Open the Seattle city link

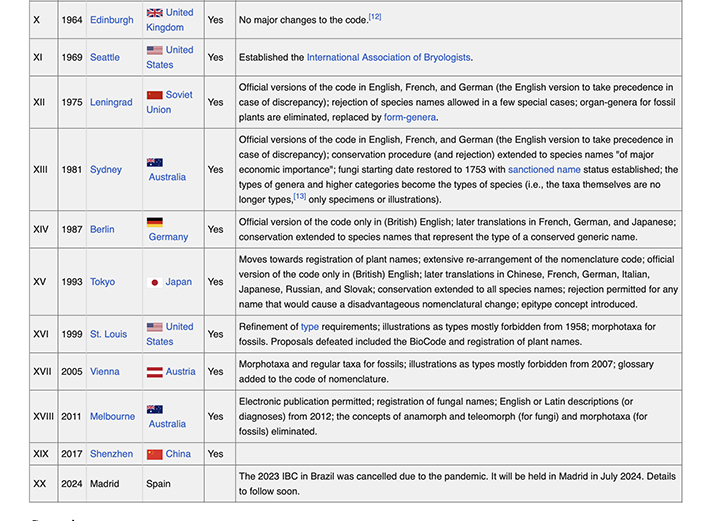pyautogui.click(x=105, y=57)
